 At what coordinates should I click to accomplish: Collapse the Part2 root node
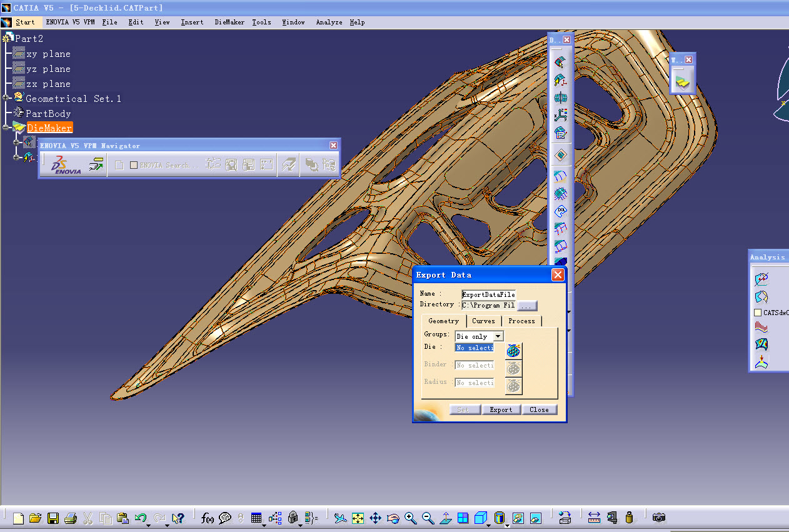click(6, 38)
